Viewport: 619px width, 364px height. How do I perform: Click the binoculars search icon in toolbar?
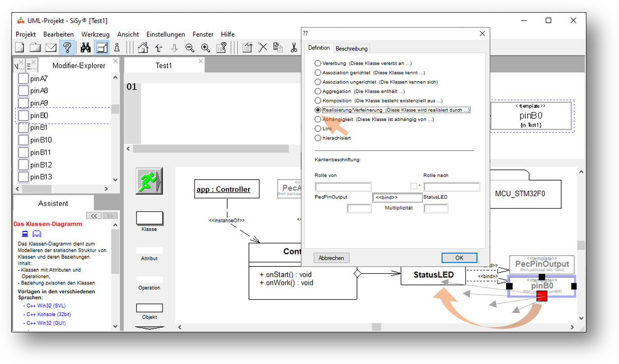tap(85, 47)
